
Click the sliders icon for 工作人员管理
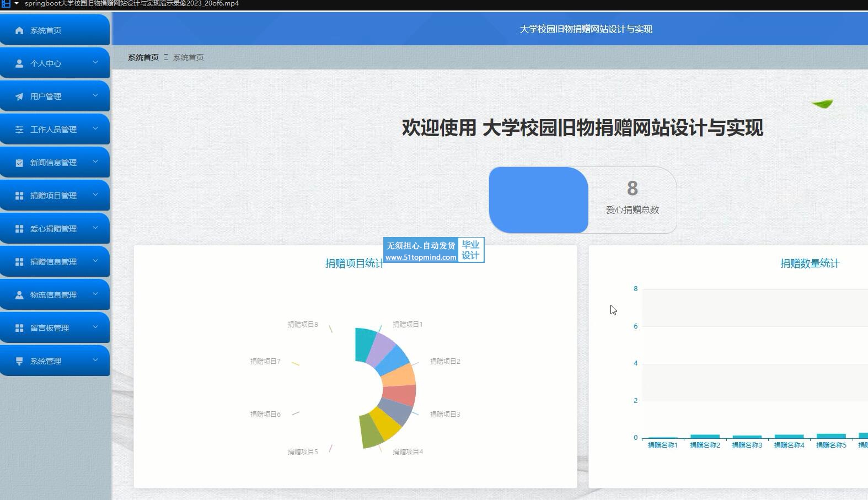click(x=19, y=130)
